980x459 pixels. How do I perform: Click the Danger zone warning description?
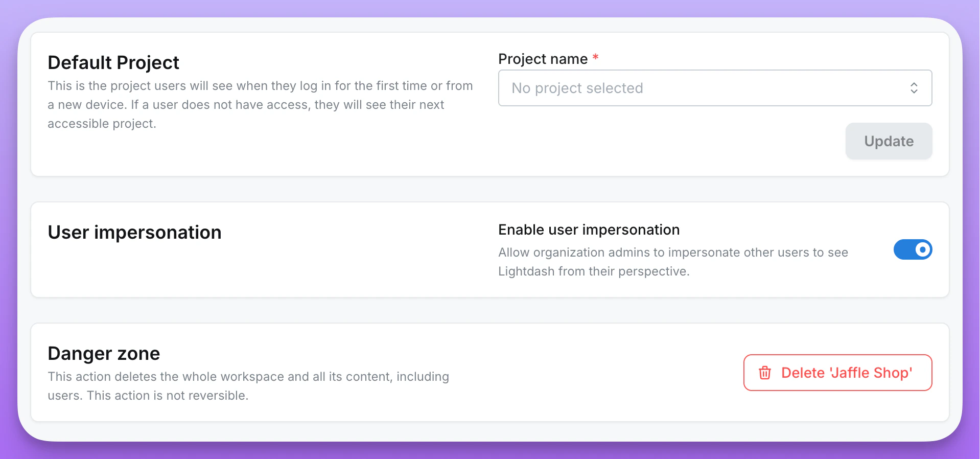point(248,385)
